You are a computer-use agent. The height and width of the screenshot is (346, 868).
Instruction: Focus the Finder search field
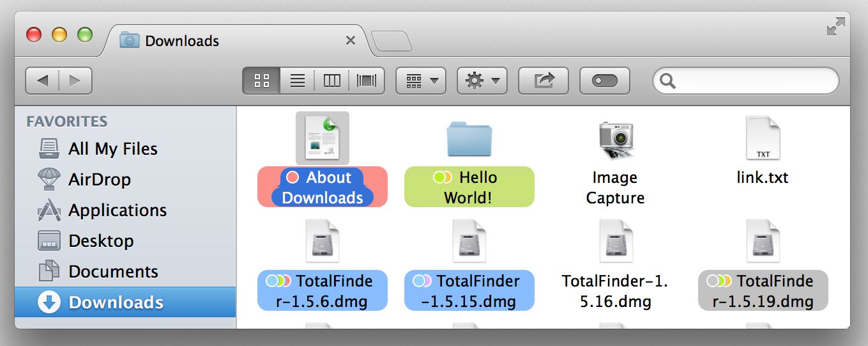click(x=745, y=81)
